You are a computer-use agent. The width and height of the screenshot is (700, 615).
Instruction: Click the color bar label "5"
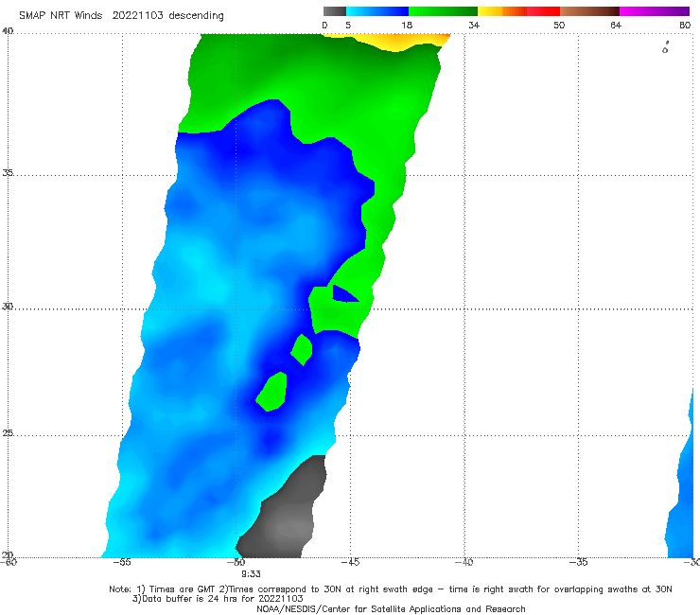348,25
